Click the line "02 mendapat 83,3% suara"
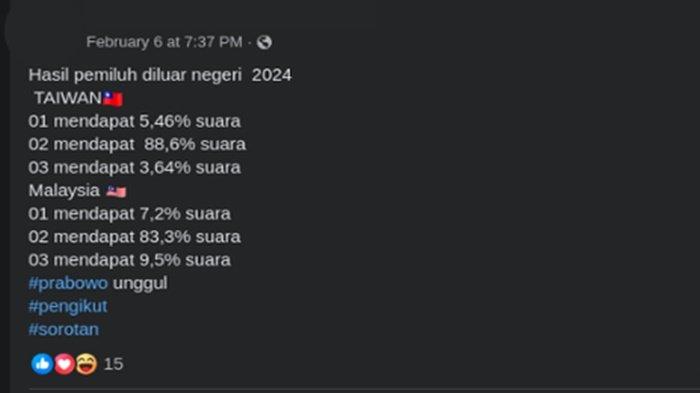The width and height of the screenshot is (700, 393). click(x=134, y=237)
